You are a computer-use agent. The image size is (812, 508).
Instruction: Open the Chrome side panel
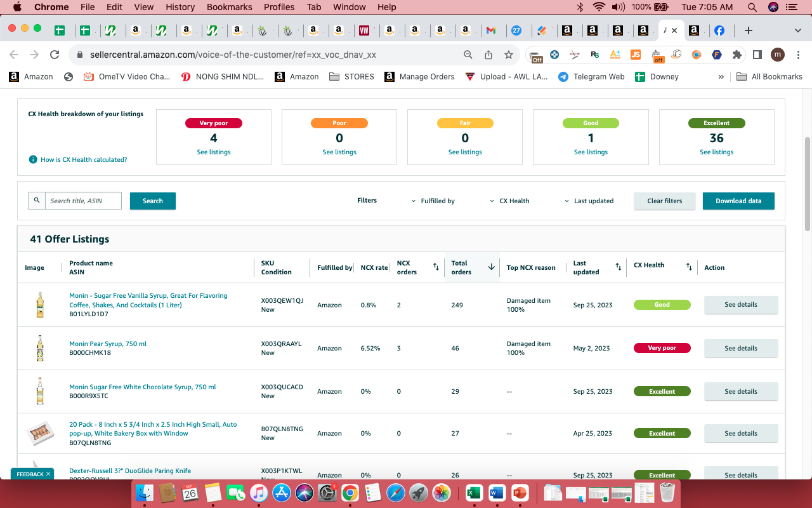click(x=757, y=55)
